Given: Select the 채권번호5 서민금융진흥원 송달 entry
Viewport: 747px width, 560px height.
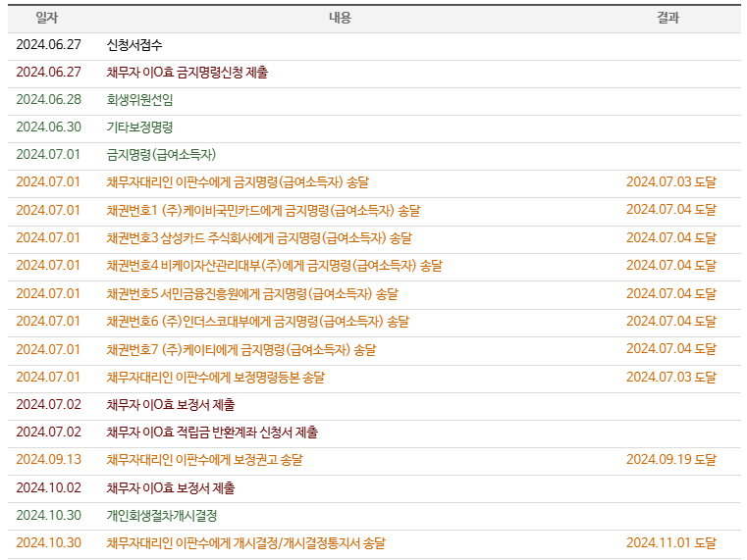Looking at the screenshot, I should pos(252,294).
